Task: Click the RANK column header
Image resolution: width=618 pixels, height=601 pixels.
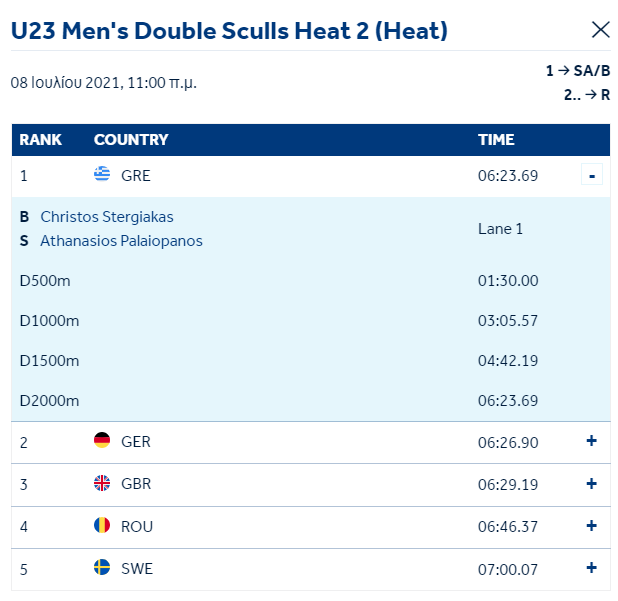Action: pos(41,140)
